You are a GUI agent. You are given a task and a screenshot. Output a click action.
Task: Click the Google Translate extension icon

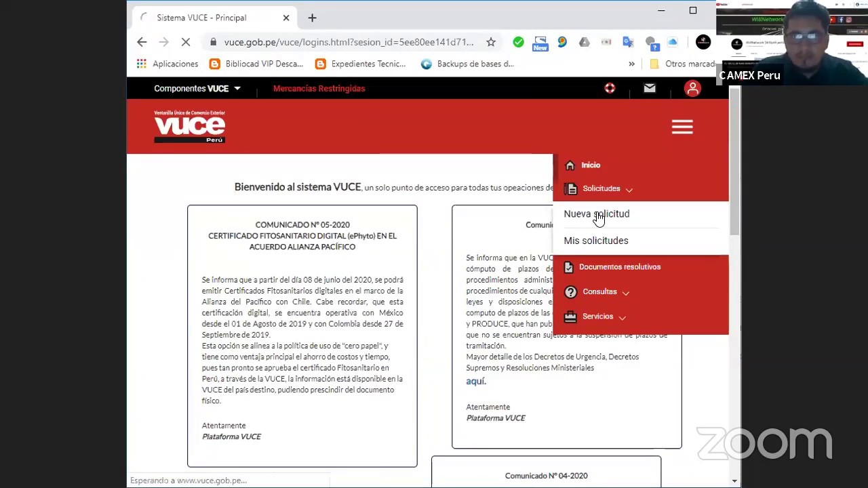click(628, 42)
